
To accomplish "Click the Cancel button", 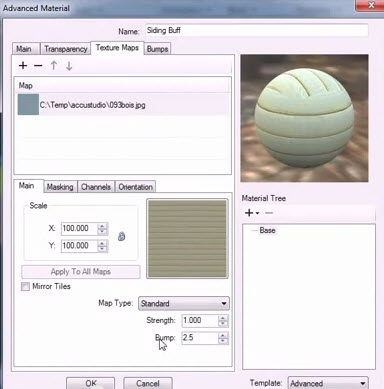I will click(148, 383).
